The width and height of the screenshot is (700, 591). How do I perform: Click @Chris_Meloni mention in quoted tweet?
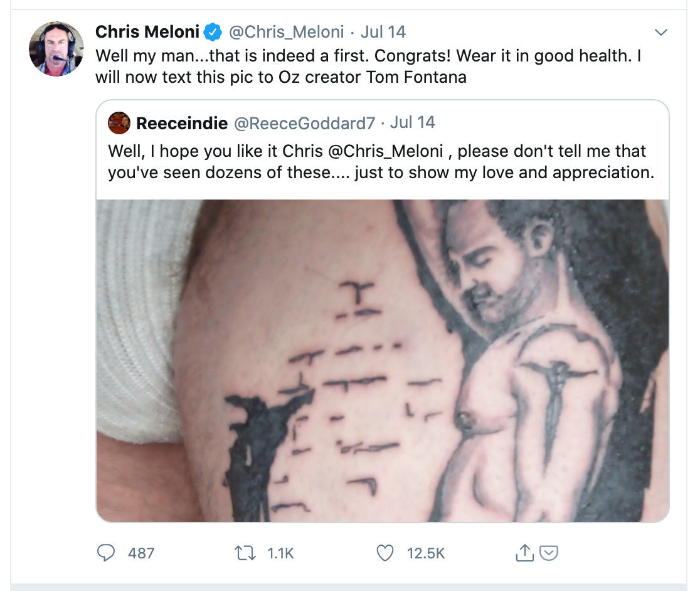tap(386, 151)
